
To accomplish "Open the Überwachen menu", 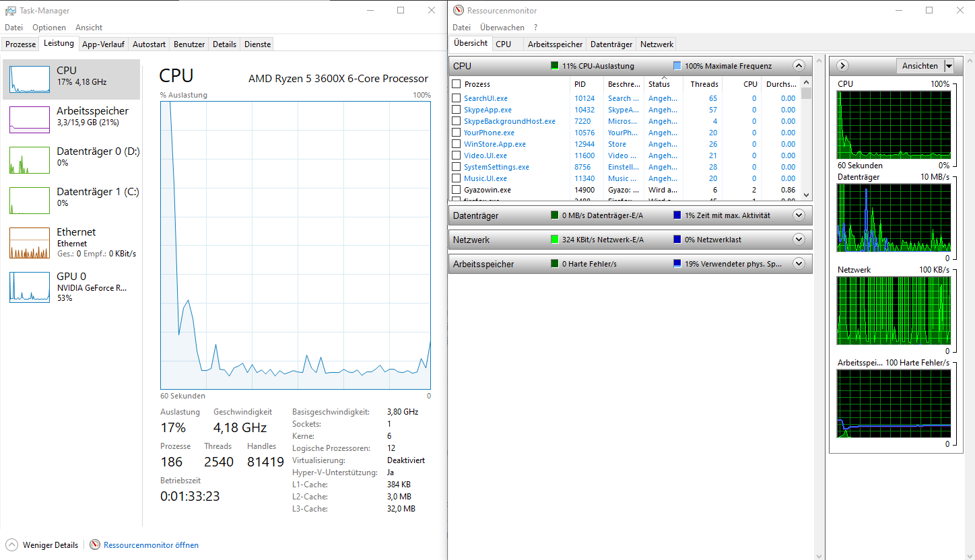I will [502, 28].
